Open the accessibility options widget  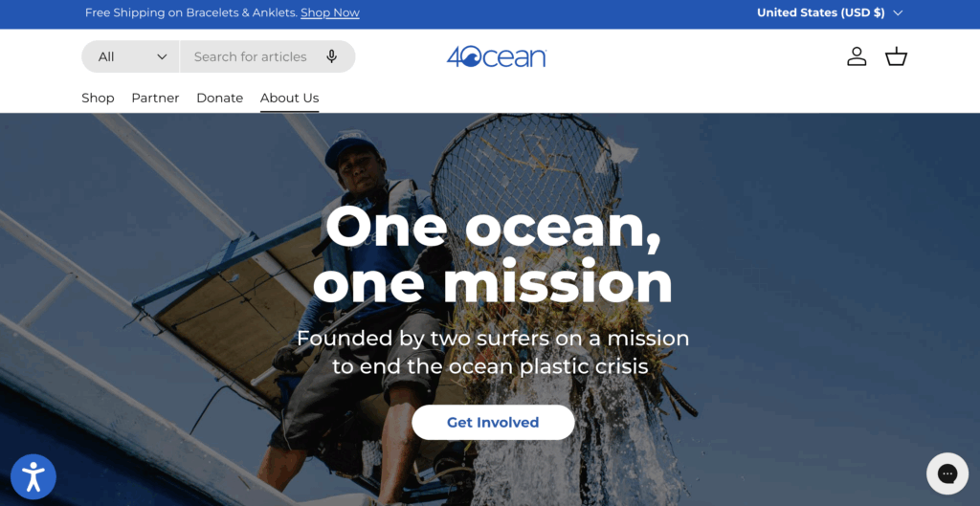pyautogui.click(x=33, y=476)
